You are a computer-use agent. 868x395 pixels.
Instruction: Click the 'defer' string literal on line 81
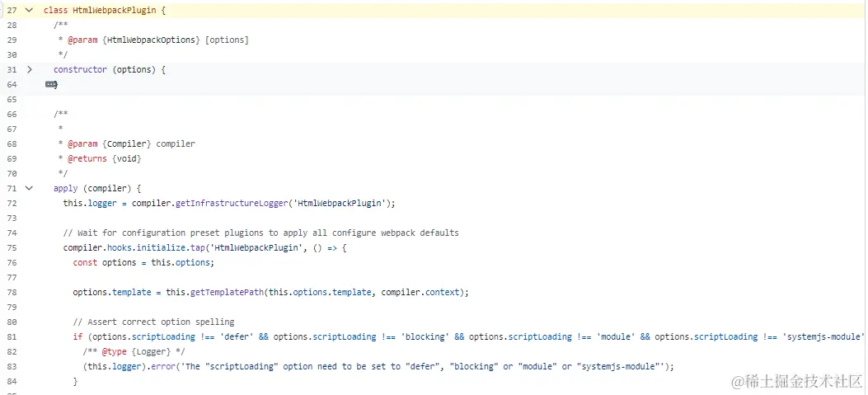click(x=237, y=336)
